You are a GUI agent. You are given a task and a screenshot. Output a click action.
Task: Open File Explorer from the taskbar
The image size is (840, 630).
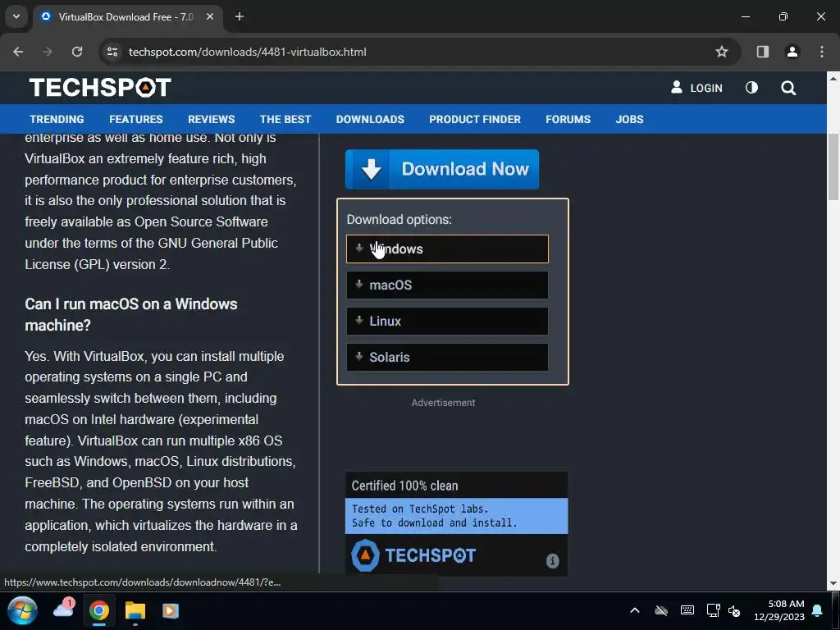click(135, 610)
